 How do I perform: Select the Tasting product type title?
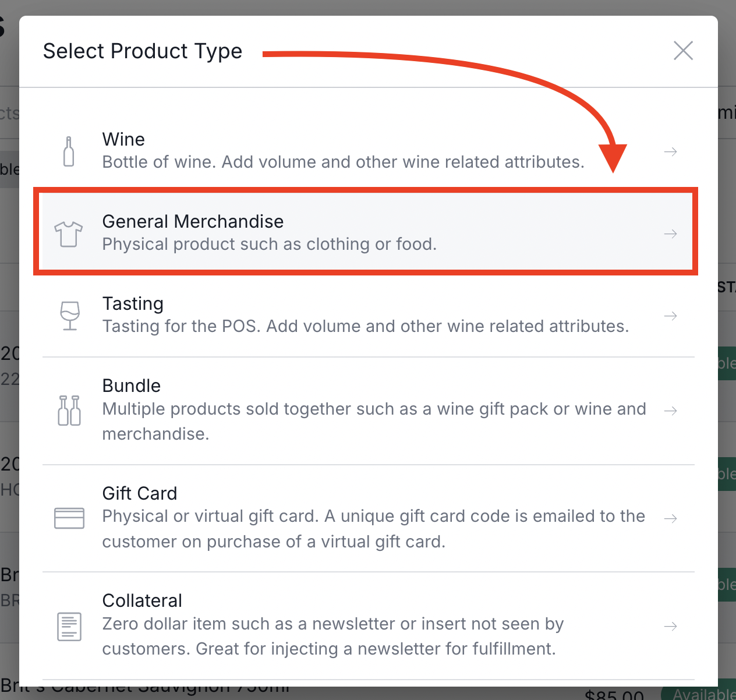[133, 304]
